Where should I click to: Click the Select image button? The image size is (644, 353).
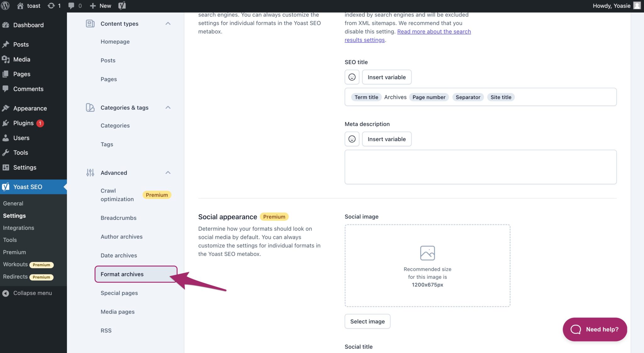(367, 321)
